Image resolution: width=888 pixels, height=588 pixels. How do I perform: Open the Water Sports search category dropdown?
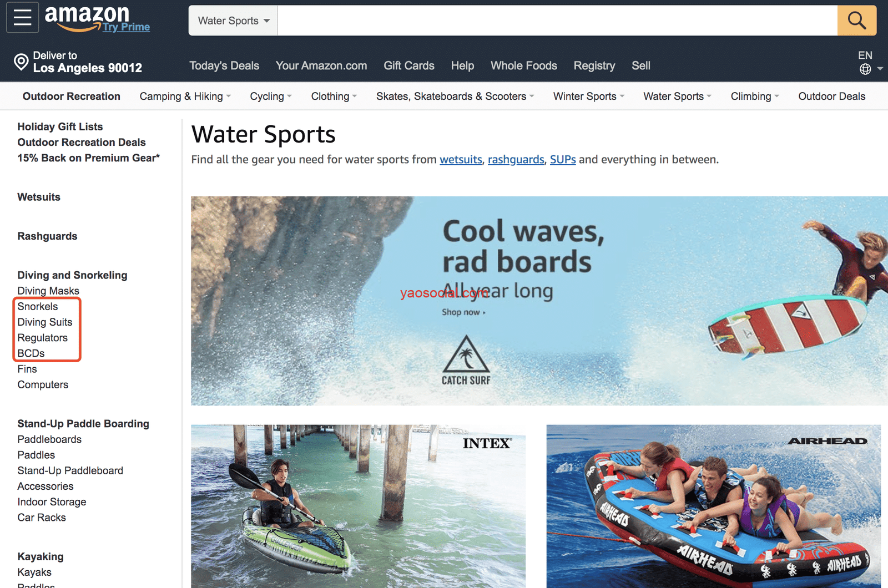click(x=233, y=21)
